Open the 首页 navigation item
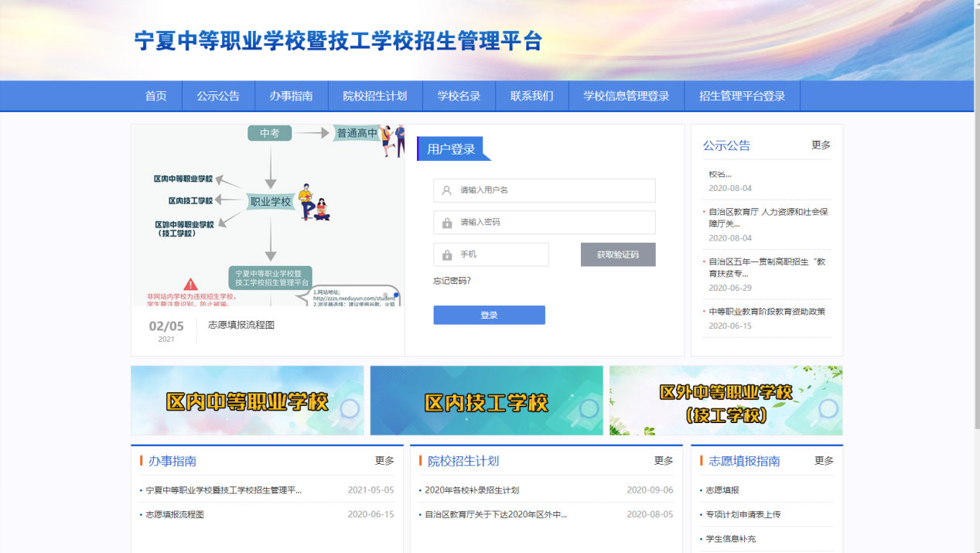980x553 pixels. coord(155,96)
